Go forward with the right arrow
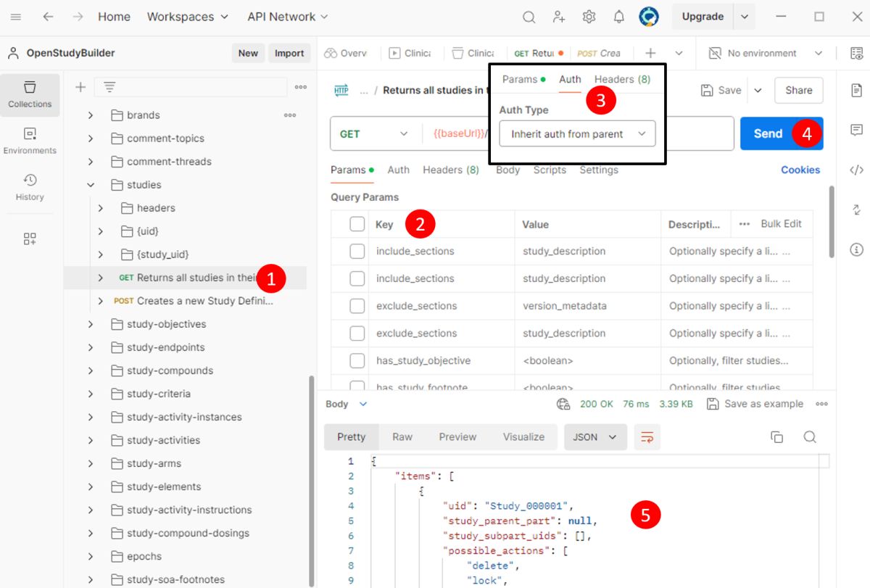 tap(78, 17)
